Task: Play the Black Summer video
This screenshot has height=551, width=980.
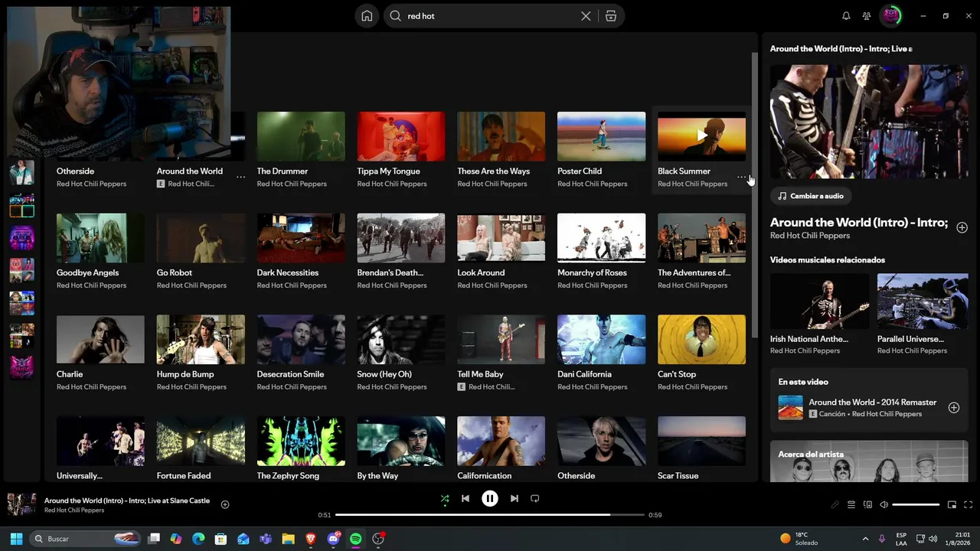Action: tap(701, 136)
